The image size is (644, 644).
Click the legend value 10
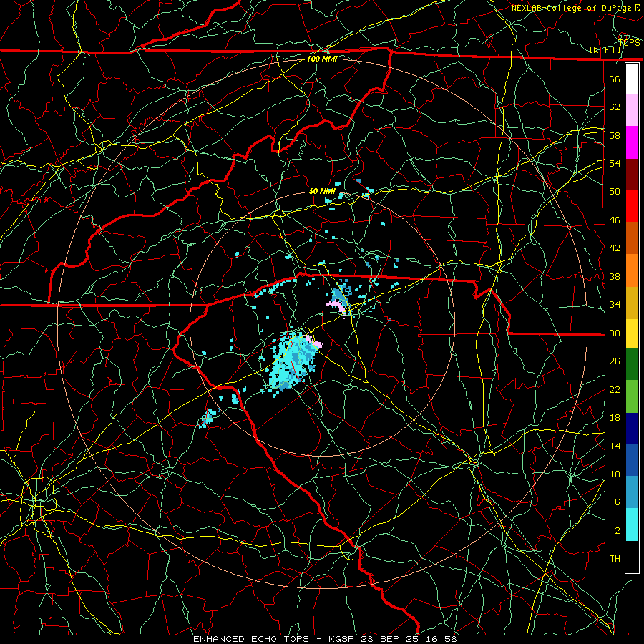[x=615, y=474]
